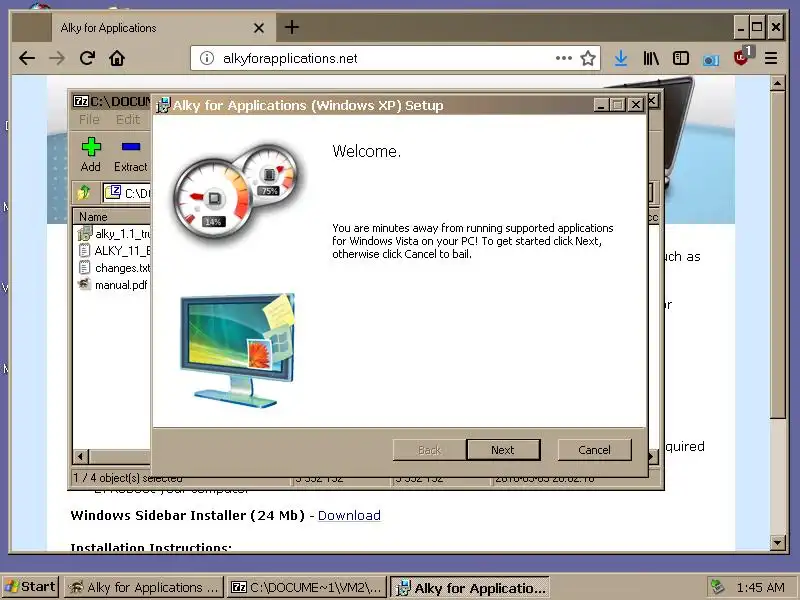Select ALKY_11 text file in 7-Zip list
The image size is (800, 600).
114,251
